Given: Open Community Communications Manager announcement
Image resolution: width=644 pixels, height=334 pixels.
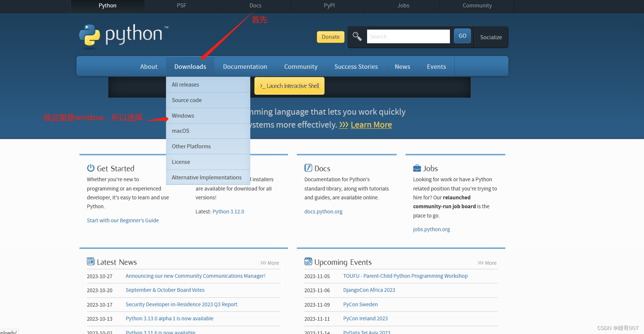Looking at the screenshot, I should 196,276.
